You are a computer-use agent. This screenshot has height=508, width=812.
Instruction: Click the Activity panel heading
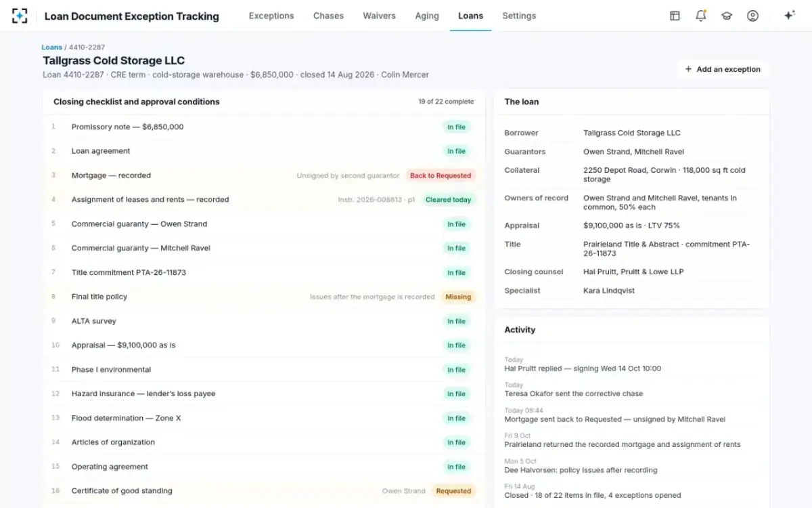click(520, 330)
